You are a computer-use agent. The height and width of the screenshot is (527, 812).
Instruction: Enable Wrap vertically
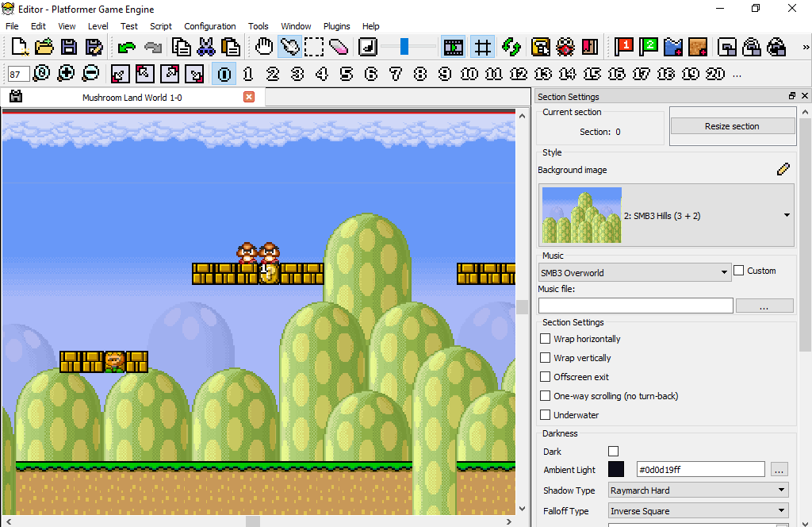546,358
